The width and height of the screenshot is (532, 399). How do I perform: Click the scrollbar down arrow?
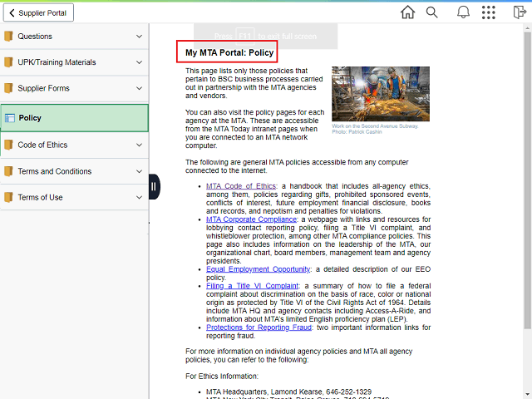tap(527, 394)
